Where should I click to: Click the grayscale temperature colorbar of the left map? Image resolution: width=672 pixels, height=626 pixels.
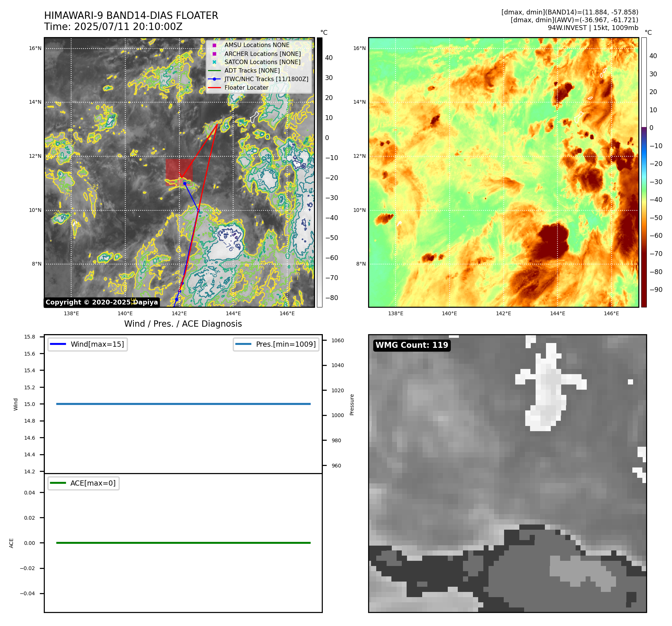pos(320,172)
